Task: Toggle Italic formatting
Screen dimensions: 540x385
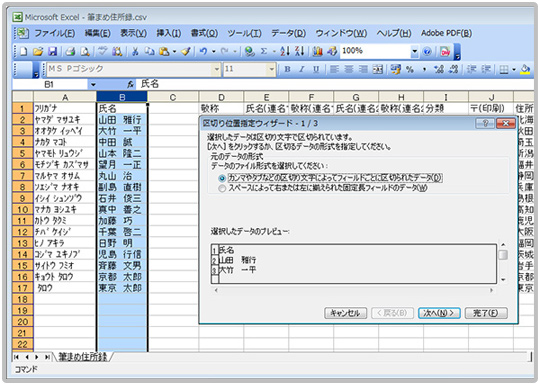Action: pyautogui.click(x=302, y=69)
